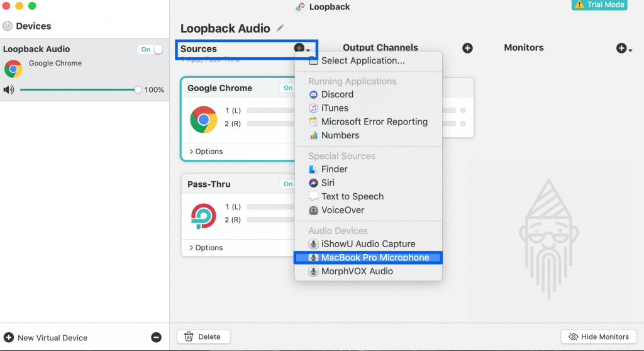Screen dimensions: 644x351
Task: Click Google Chrome channel 2 (R) meter
Action: click(270, 124)
